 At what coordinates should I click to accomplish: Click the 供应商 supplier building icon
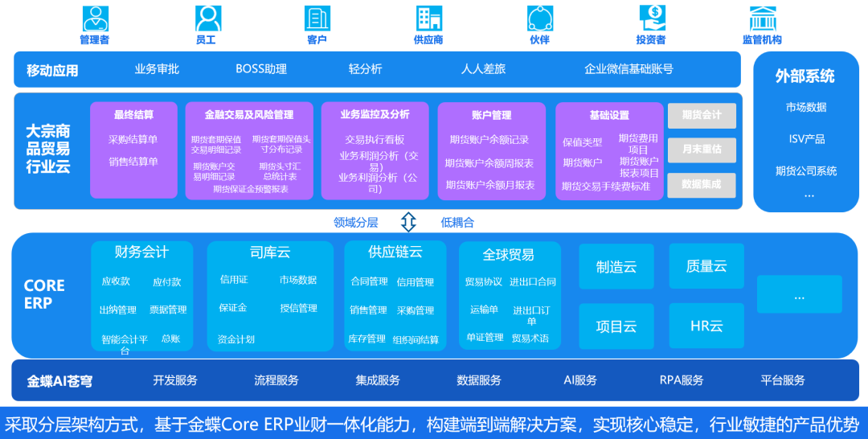428,18
